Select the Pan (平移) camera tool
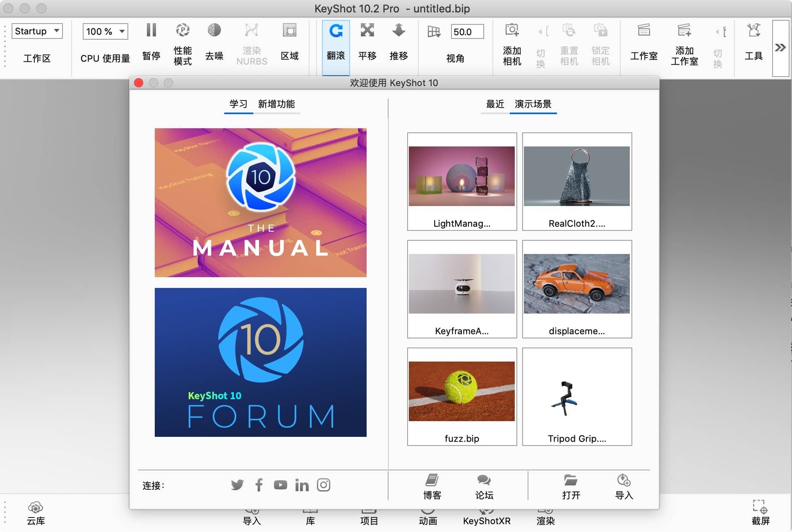Viewport: 792px width, 532px height. 367,30
